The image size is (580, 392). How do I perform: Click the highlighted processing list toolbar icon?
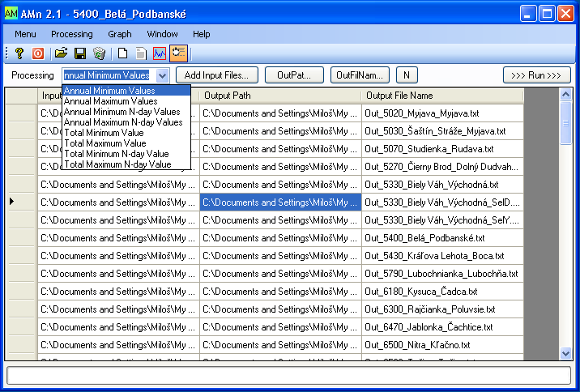tap(179, 53)
